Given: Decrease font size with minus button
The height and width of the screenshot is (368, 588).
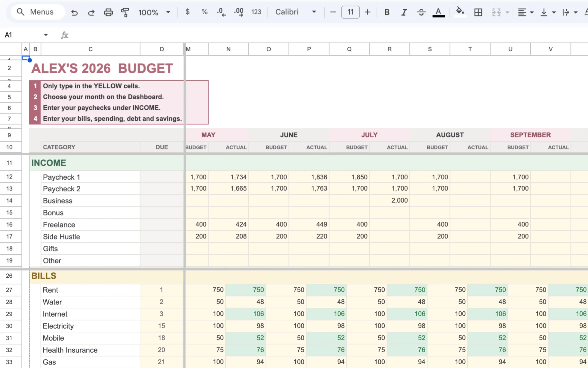Looking at the screenshot, I should tap(333, 12).
